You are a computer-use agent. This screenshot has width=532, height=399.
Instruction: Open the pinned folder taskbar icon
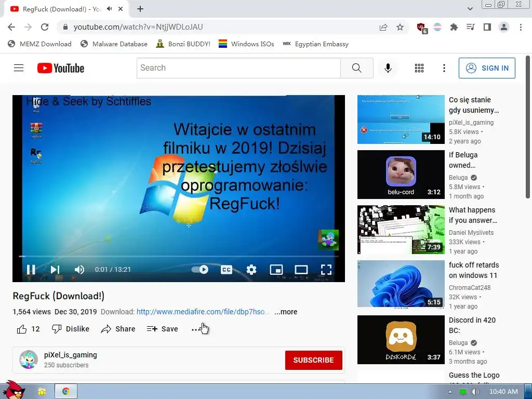click(42, 392)
